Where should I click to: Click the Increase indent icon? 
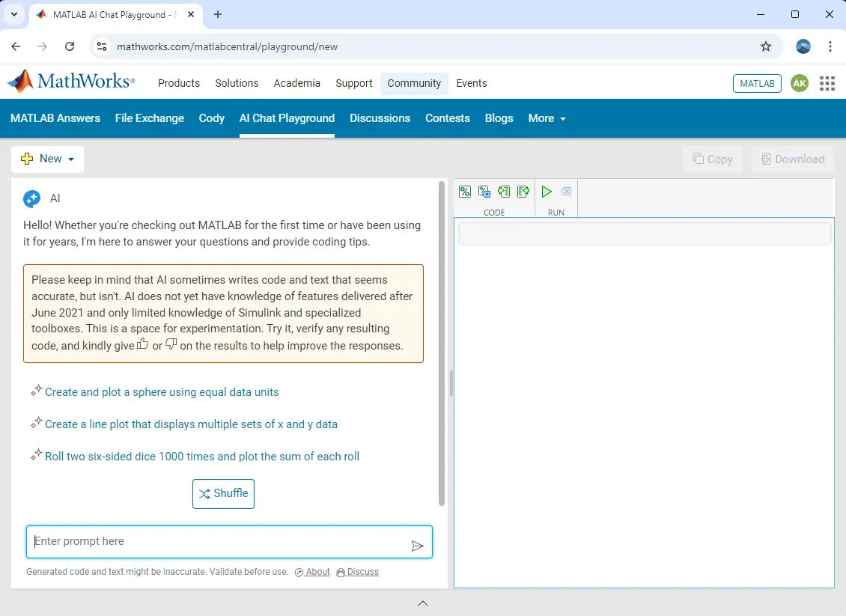pos(503,192)
